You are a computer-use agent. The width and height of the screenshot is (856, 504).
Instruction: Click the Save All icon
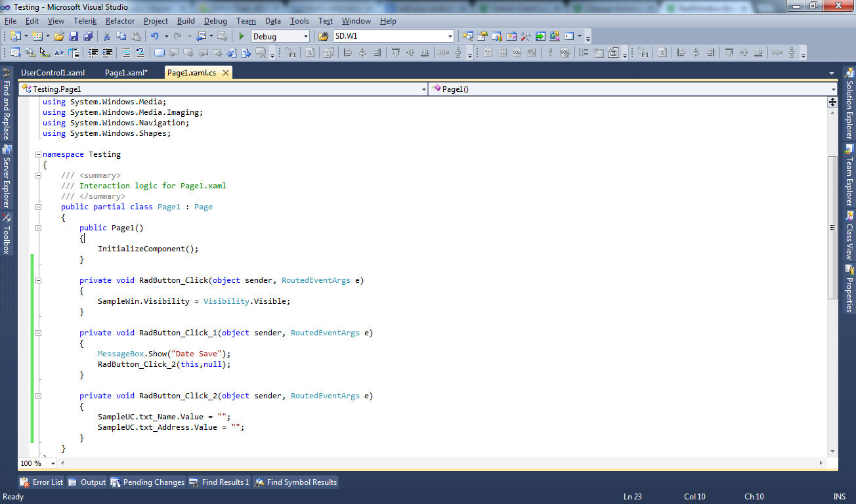pyautogui.click(x=88, y=36)
